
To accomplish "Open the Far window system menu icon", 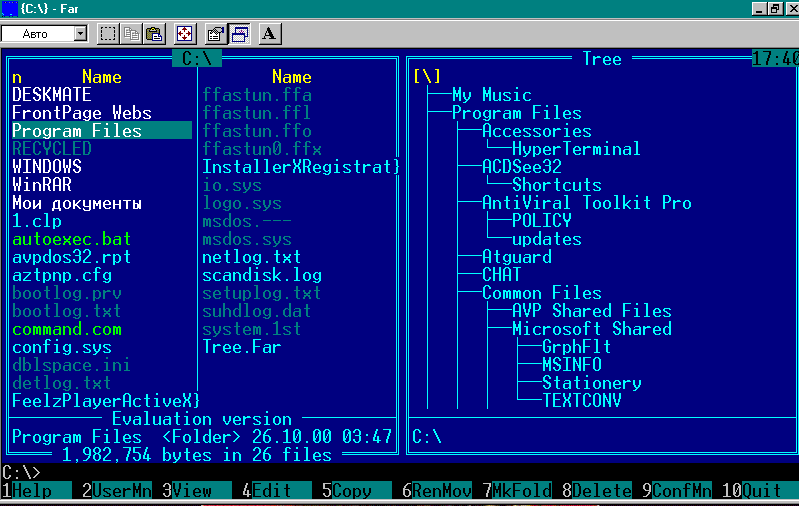I will [x=10, y=9].
